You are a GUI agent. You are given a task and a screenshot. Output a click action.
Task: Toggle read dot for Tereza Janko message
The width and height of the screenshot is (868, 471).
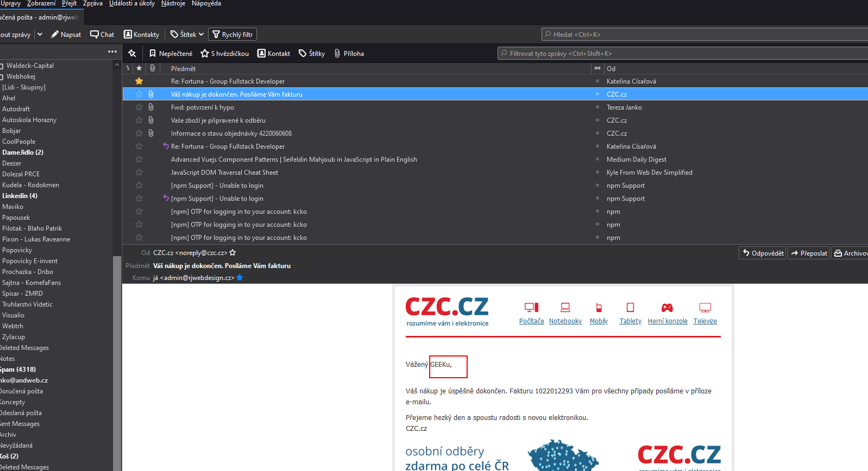597,107
